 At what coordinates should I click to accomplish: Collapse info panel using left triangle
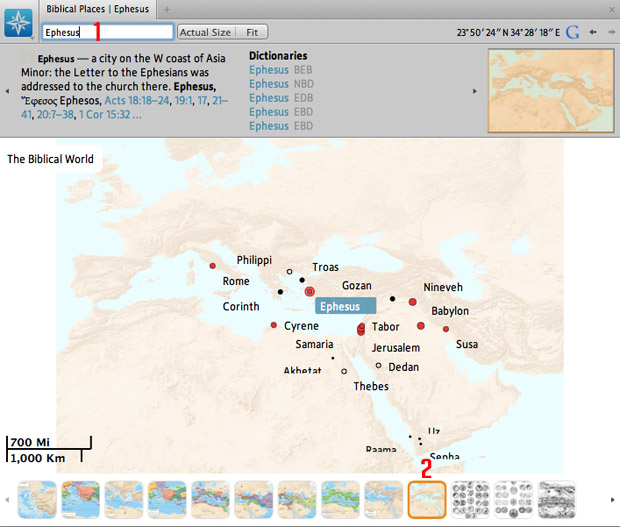(8, 92)
